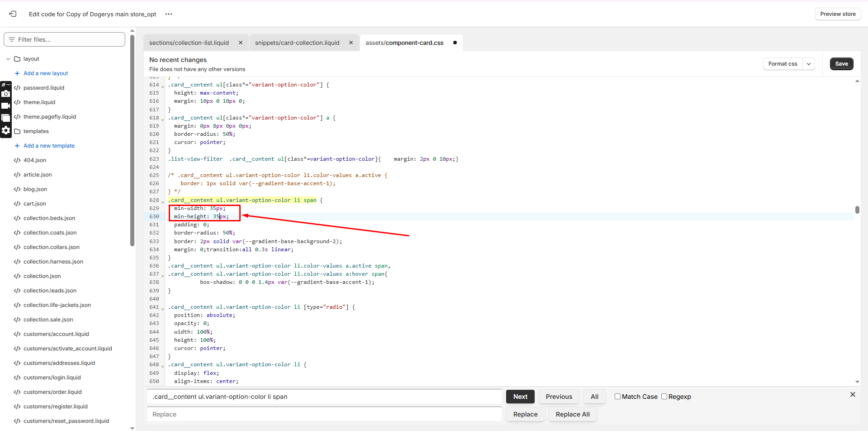Viewport: 868px width, 431px height.
Task: Click the editor scroll down arrow
Action: (857, 382)
